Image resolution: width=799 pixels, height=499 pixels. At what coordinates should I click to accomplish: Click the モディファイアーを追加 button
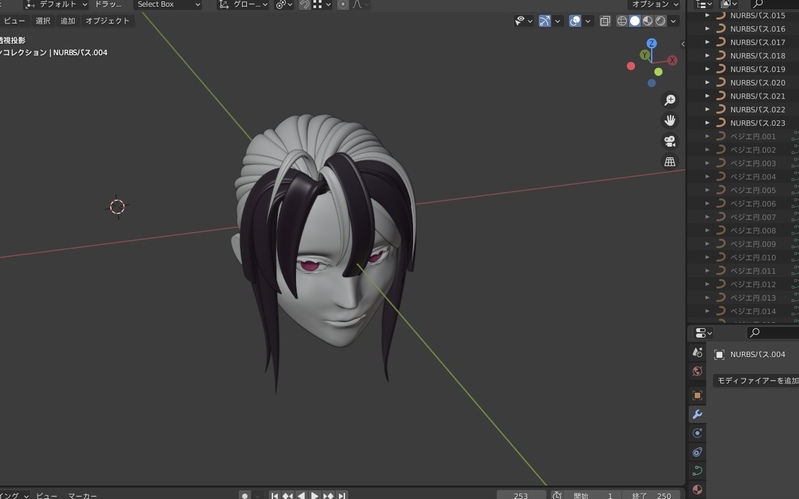coord(757,381)
